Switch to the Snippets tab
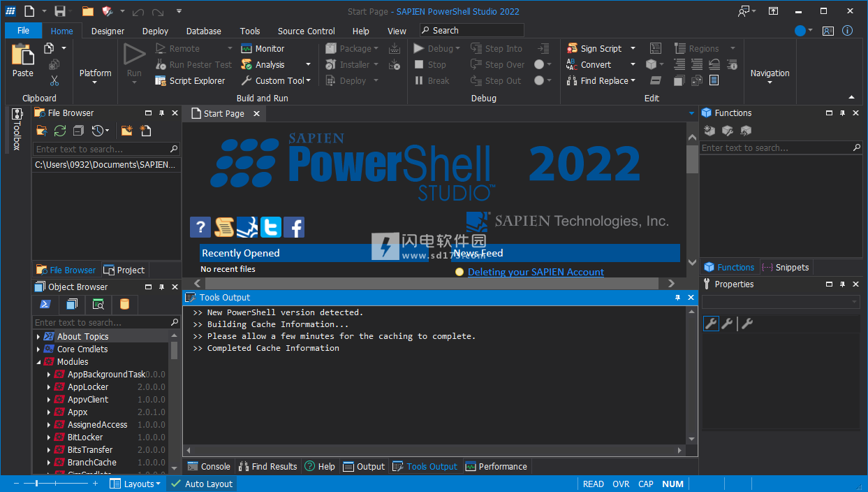This screenshot has height=492, width=868. tap(786, 267)
